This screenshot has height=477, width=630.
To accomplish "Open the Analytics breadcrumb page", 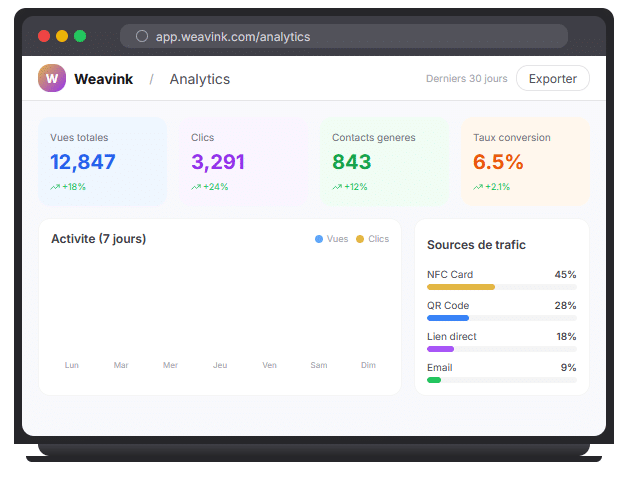I will [x=199, y=79].
